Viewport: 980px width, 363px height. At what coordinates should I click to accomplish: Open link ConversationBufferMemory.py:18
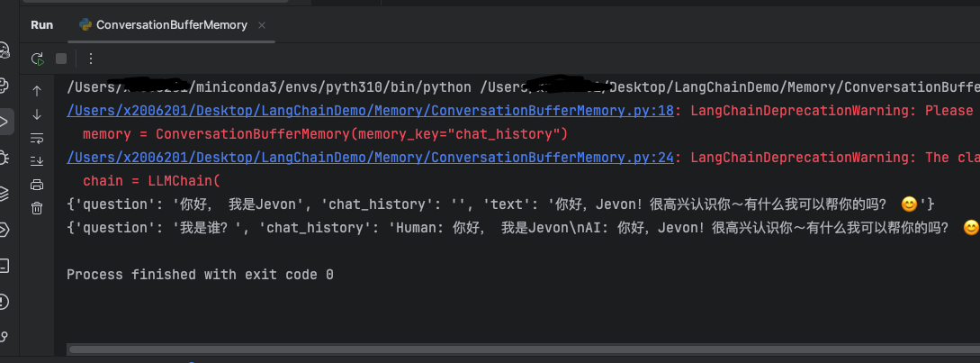(x=370, y=111)
